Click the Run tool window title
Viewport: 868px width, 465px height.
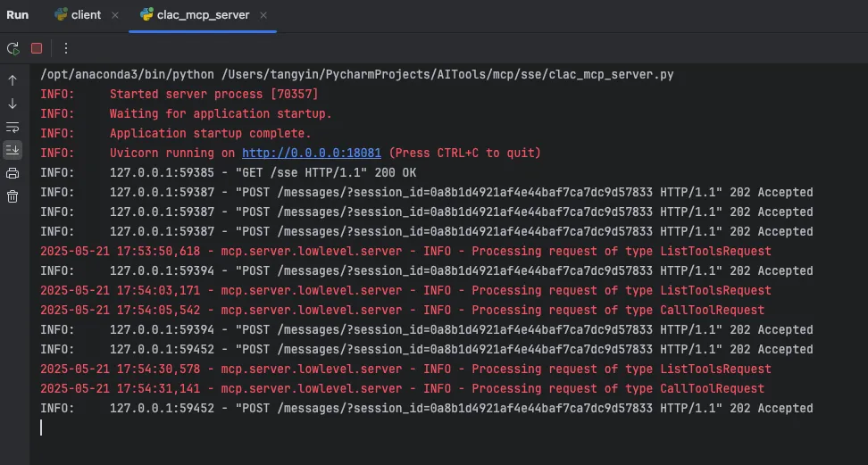(18, 15)
